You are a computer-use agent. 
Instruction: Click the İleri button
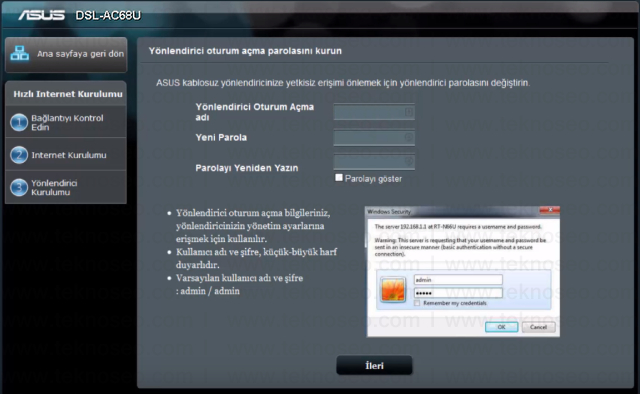pos(374,365)
